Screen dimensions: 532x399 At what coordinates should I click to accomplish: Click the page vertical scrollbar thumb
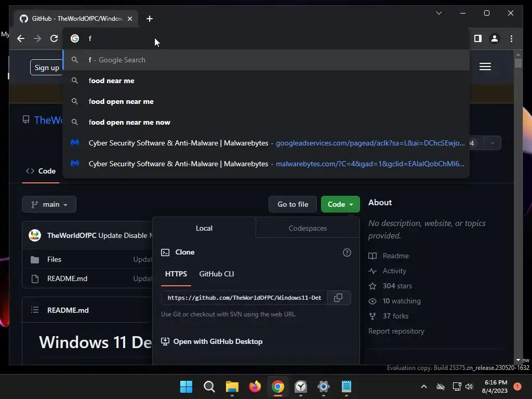518,63
